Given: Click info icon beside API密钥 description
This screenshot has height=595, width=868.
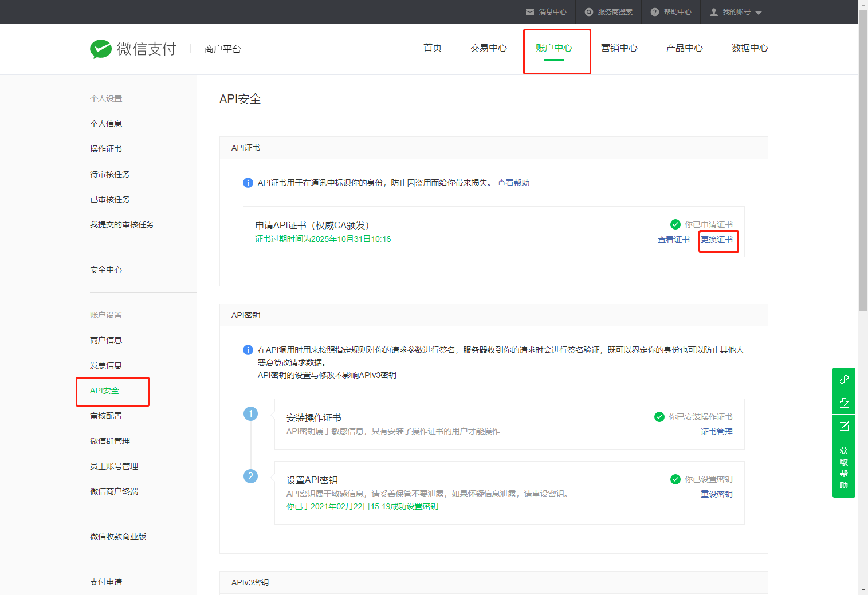Looking at the screenshot, I should coord(248,350).
